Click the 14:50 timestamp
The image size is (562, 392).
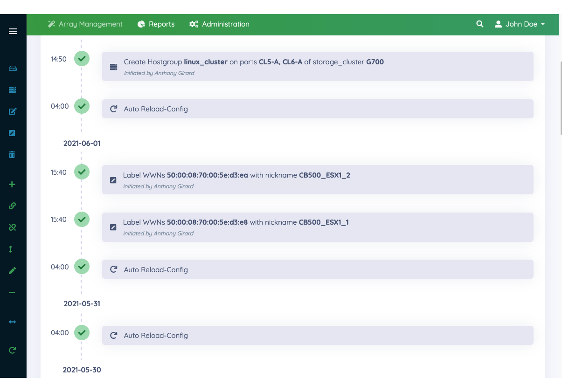(x=59, y=59)
